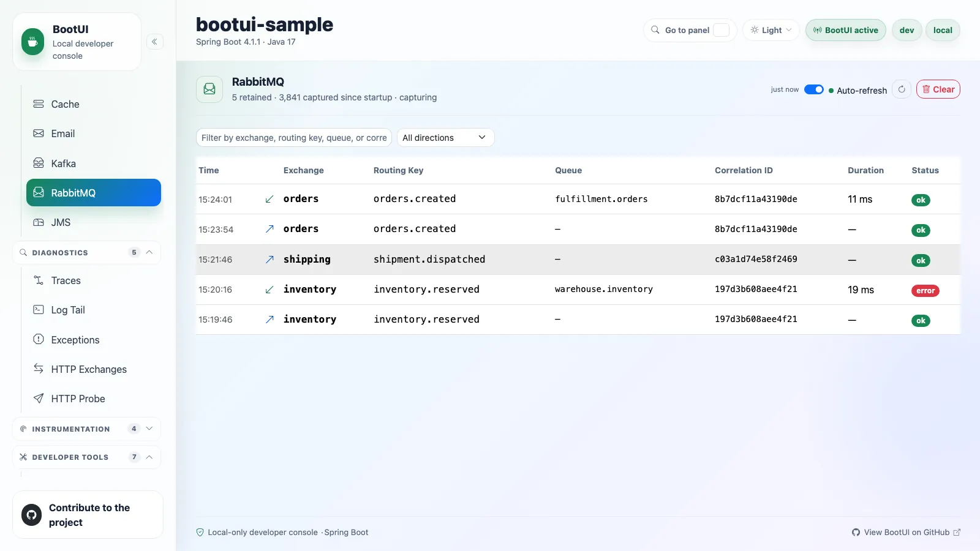The image size is (980, 551).
Task: Click the Kafka icon in sidebar
Action: click(x=39, y=163)
